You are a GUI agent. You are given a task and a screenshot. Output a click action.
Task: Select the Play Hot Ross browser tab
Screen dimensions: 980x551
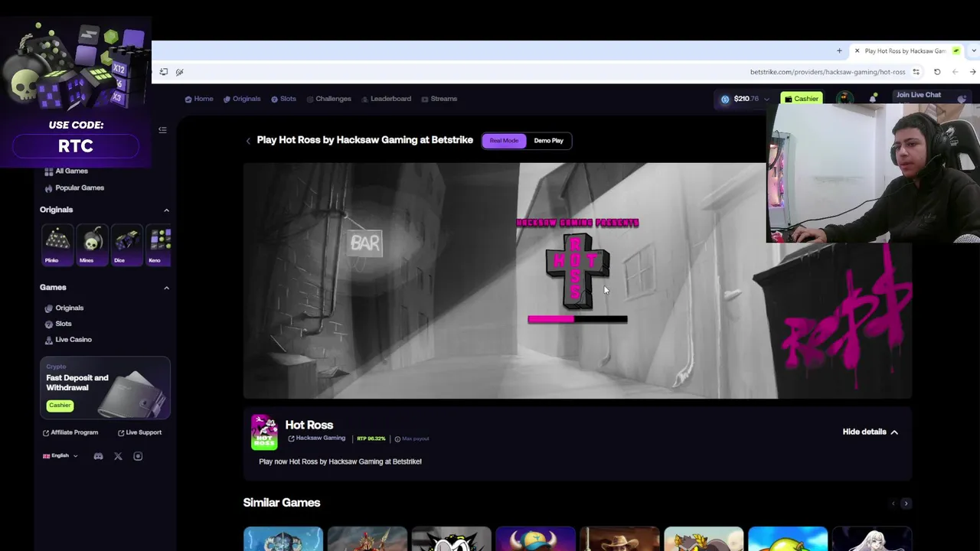pos(906,51)
